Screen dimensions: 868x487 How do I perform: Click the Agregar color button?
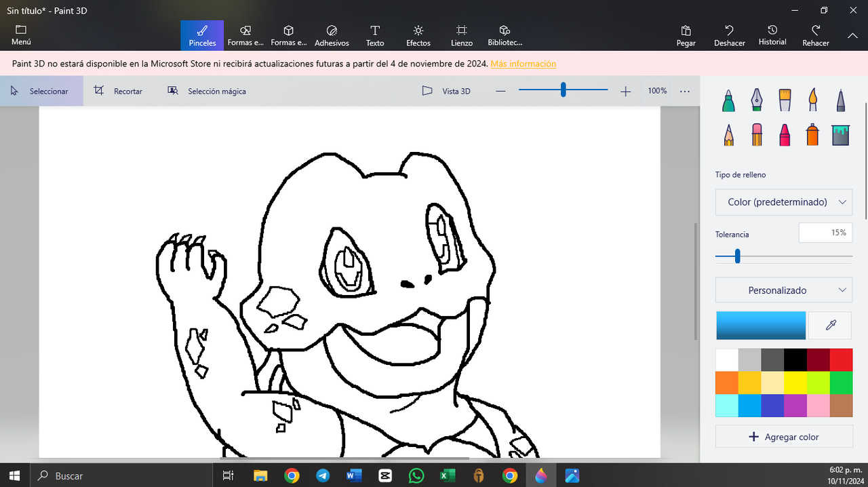pos(784,437)
